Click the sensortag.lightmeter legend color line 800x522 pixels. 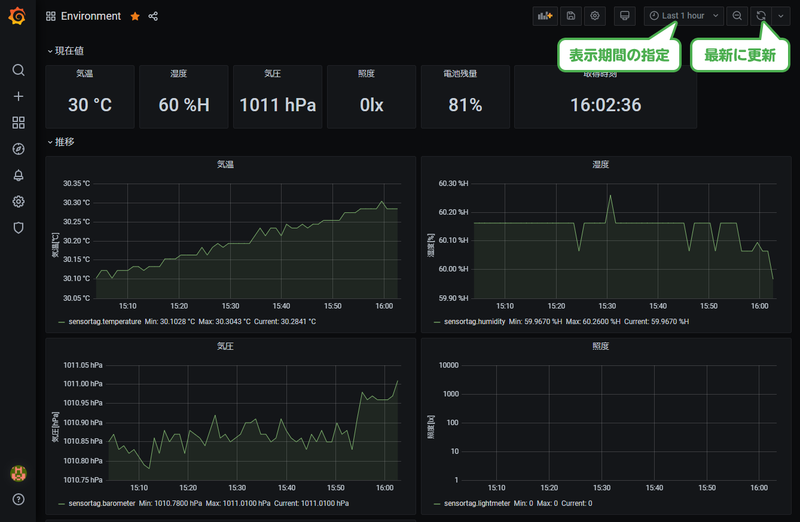tap(437, 504)
